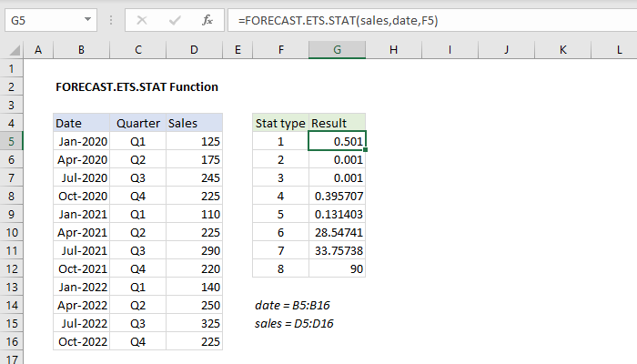Select the cell with Jul-2021
This screenshot has width=637, height=364.
(x=81, y=250)
